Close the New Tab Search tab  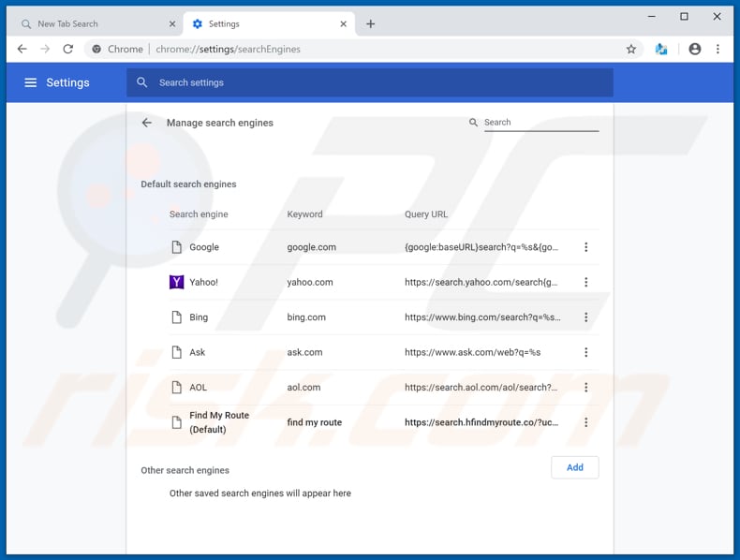pyautogui.click(x=172, y=24)
